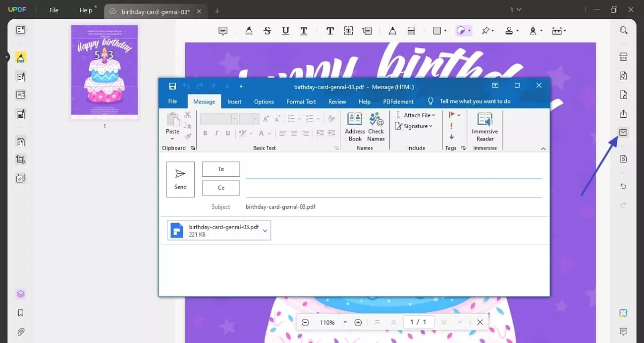
Task: Open the Protect PDF lock icon
Action: pyautogui.click(x=623, y=95)
